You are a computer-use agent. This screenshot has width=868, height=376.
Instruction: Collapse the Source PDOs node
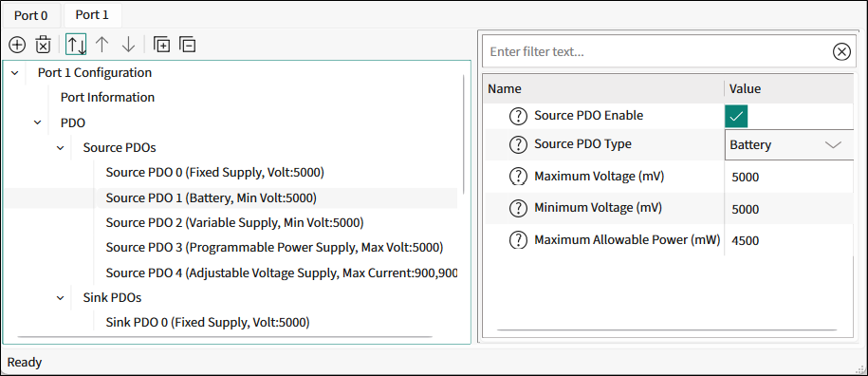click(61, 148)
